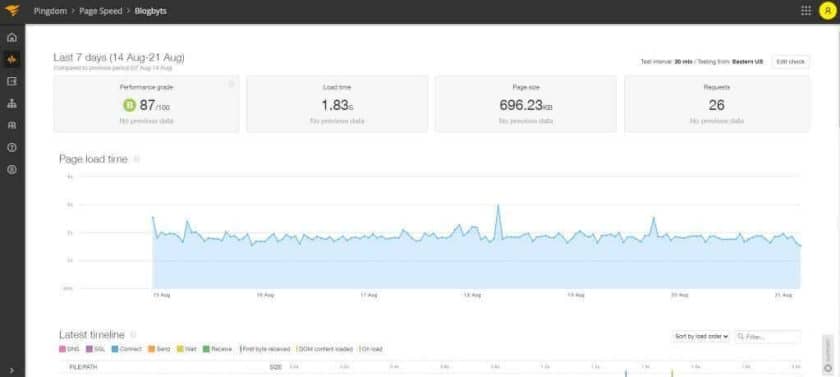Click the green Receive legend swatch
Viewport: 840px width, 377px height.
[x=206, y=349]
